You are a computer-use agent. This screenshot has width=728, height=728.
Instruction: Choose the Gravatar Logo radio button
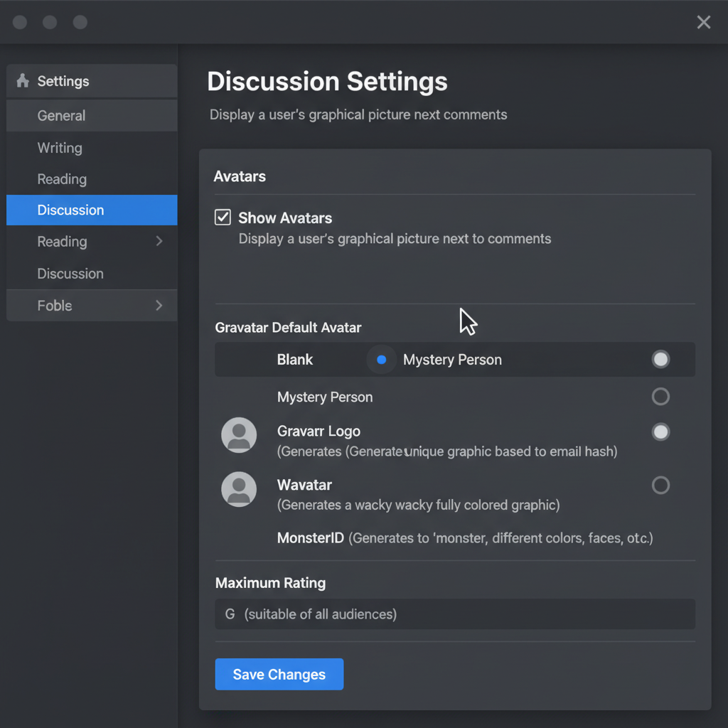pos(660,432)
